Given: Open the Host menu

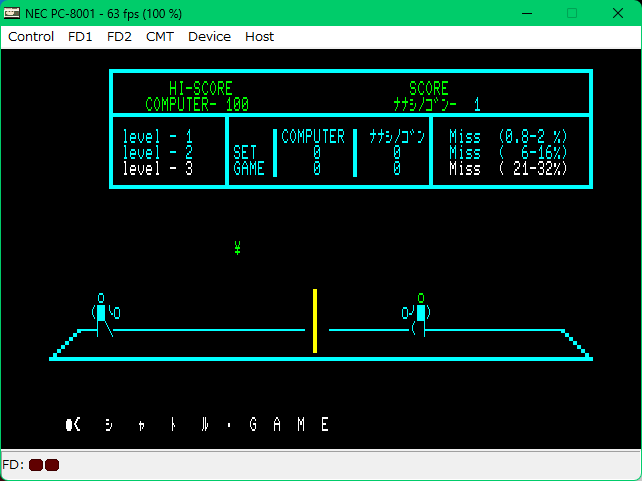Looking at the screenshot, I should click(x=259, y=36).
